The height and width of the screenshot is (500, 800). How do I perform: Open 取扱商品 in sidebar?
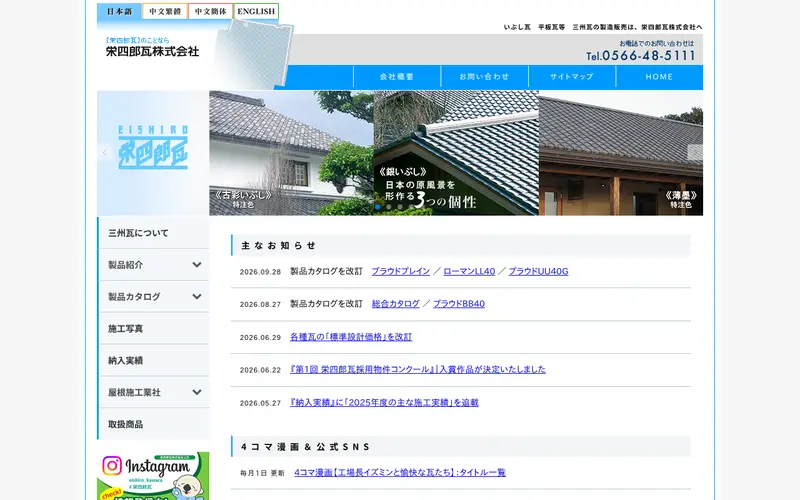coord(154,424)
